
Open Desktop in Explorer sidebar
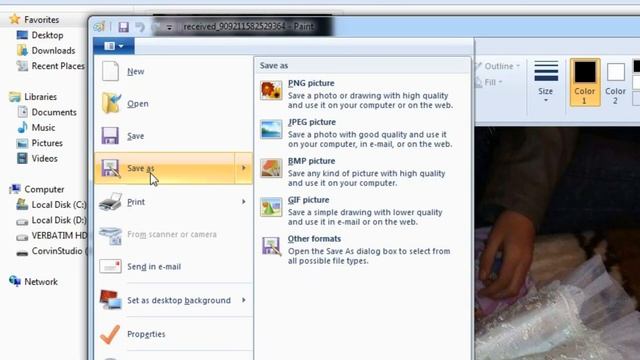(x=47, y=35)
